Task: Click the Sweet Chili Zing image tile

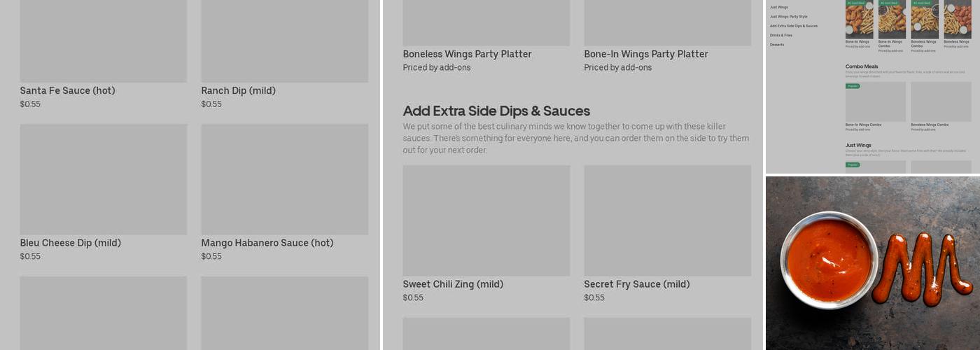Action: pos(486,220)
